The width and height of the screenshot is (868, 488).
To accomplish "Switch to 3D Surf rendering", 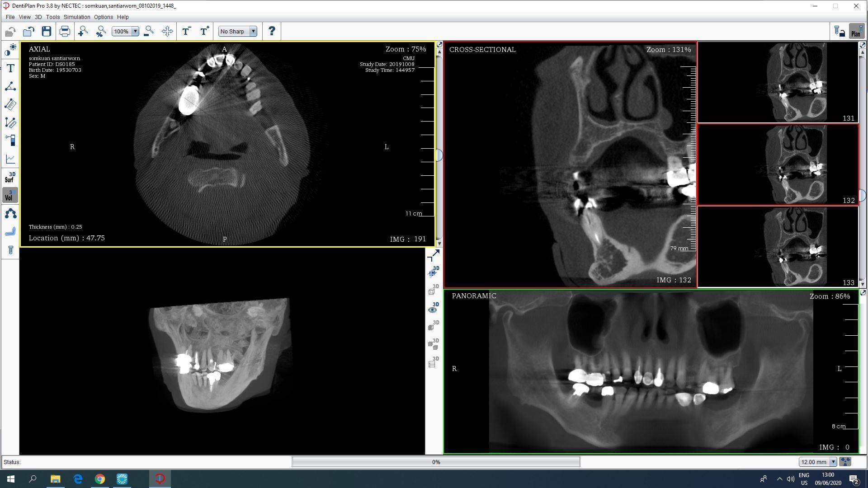I will 10,177.
